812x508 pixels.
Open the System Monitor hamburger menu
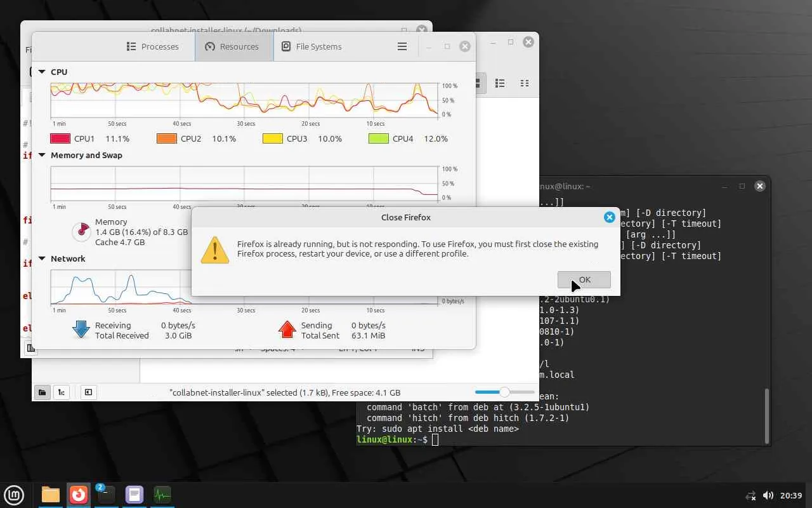(402, 46)
